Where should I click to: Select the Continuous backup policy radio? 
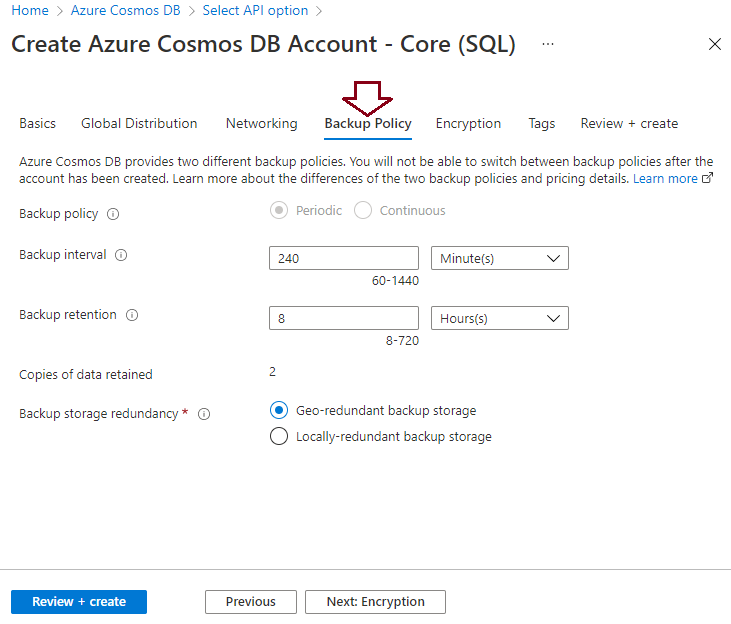coord(363,210)
